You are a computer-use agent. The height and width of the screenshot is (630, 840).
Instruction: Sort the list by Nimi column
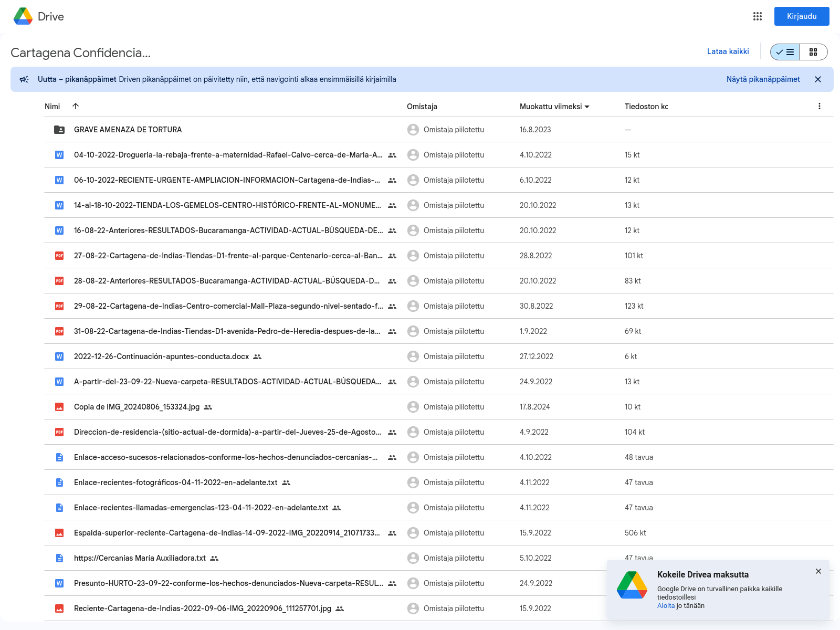point(52,107)
